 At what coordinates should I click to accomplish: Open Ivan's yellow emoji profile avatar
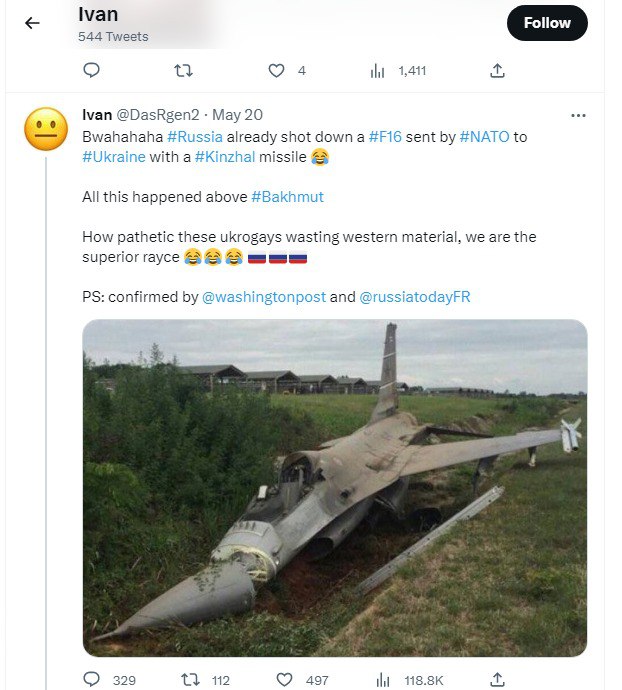45,131
